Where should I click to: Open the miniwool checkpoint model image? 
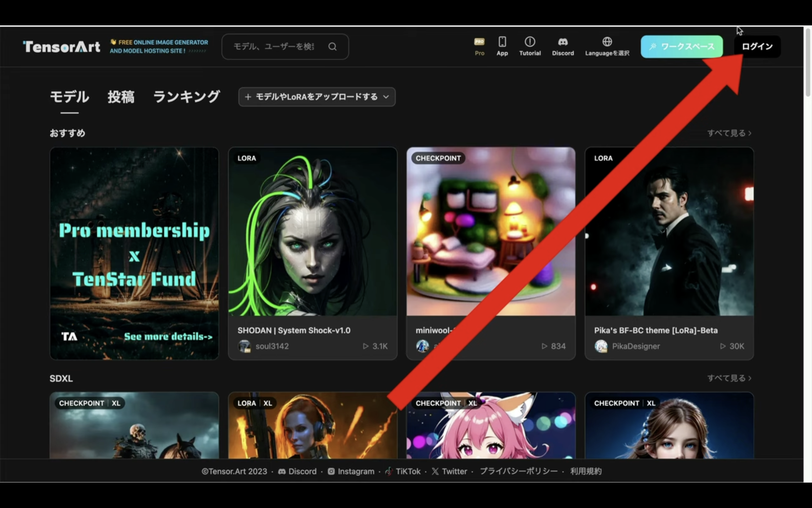coord(491,231)
